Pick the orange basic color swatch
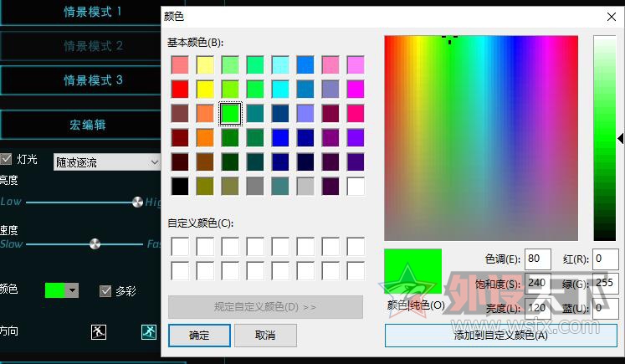Viewport: 625px width, 364px height. point(205,138)
